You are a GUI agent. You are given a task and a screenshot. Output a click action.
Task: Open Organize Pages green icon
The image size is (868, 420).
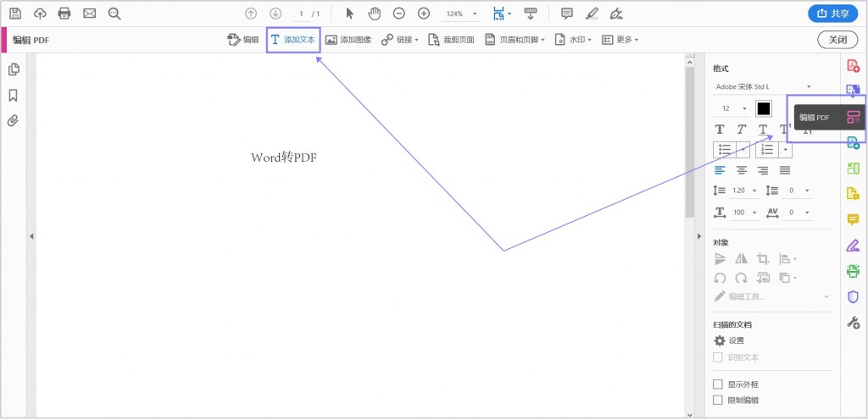coord(853,169)
